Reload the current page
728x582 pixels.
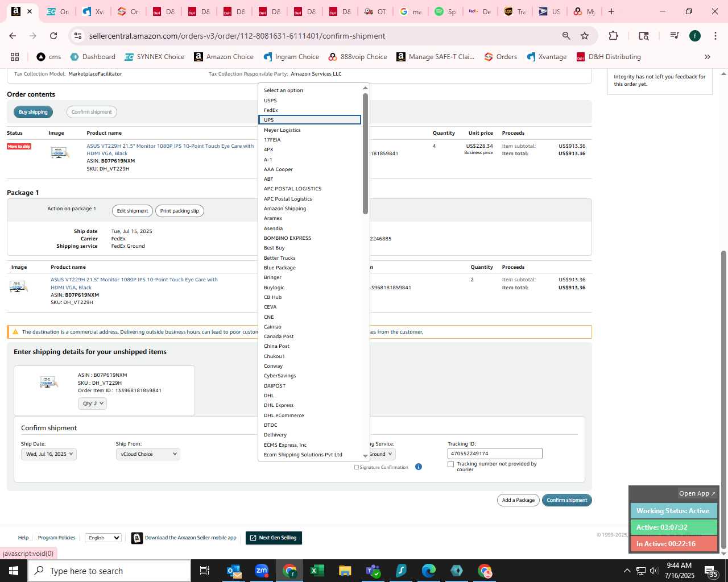tap(53, 36)
